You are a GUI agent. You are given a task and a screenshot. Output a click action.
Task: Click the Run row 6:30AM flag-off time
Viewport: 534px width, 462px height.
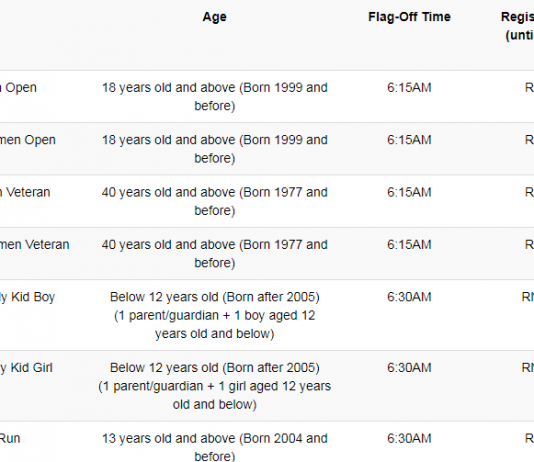(409, 439)
